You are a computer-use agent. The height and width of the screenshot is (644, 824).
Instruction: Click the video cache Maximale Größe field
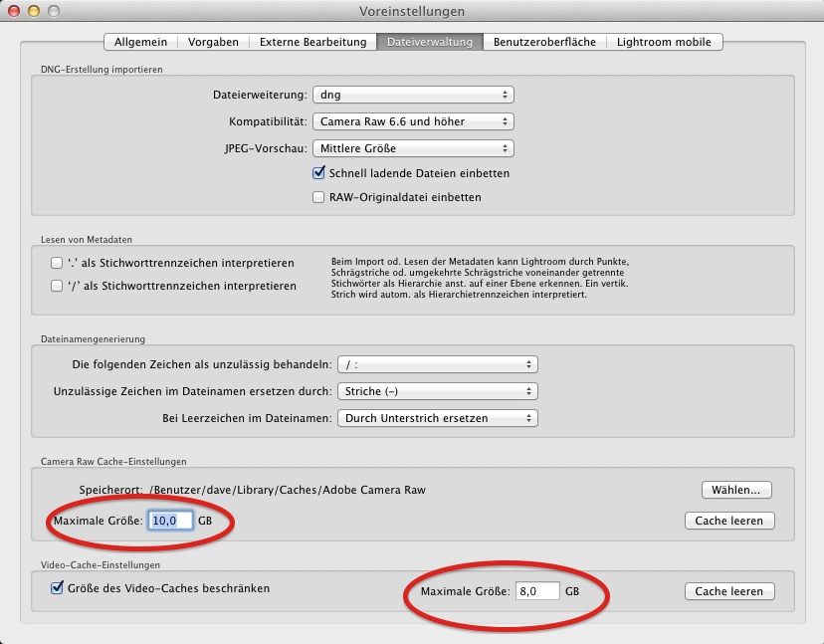536,591
